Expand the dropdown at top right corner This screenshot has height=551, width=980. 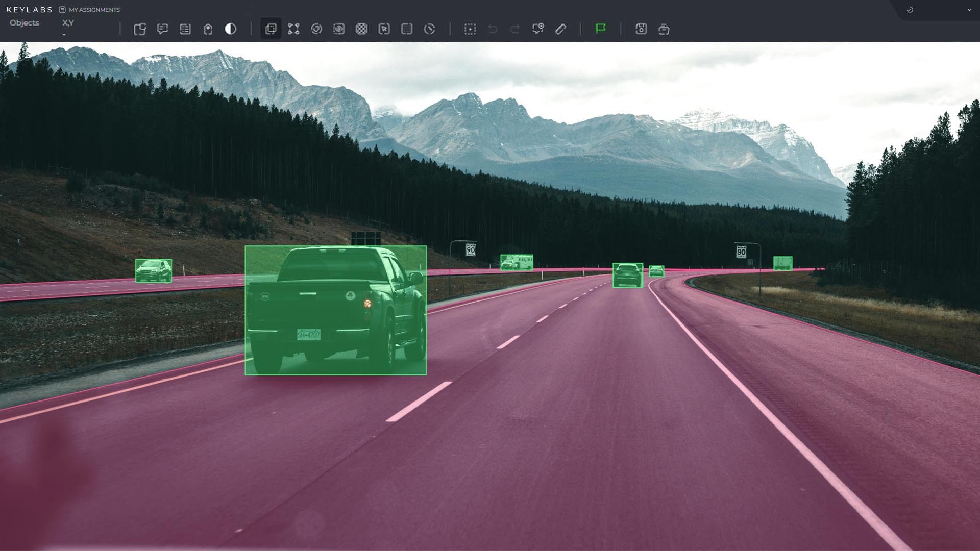pos(968,10)
